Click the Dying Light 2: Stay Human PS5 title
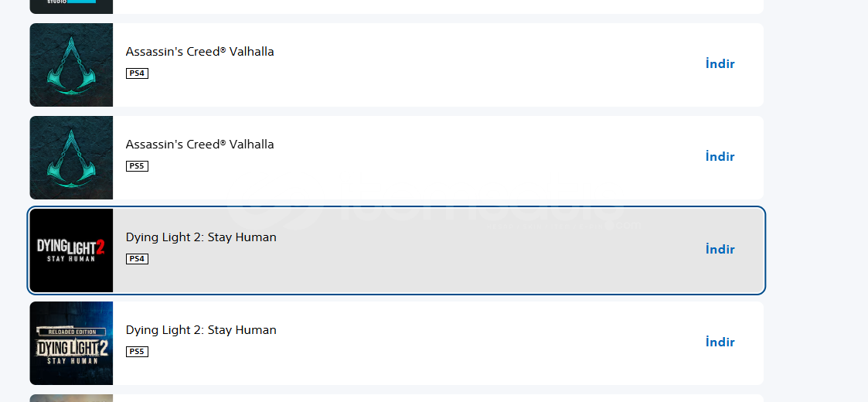This screenshot has width=868, height=402. pyautogui.click(x=201, y=330)
